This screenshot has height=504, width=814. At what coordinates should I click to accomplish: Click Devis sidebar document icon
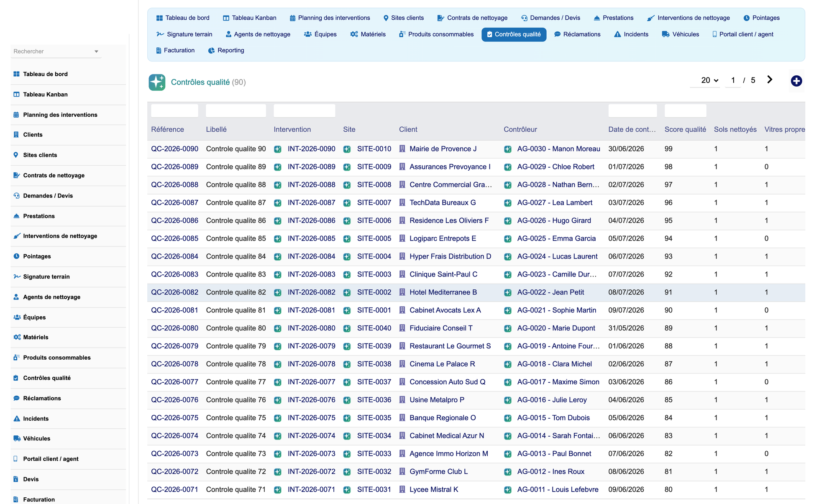point(16,479)
